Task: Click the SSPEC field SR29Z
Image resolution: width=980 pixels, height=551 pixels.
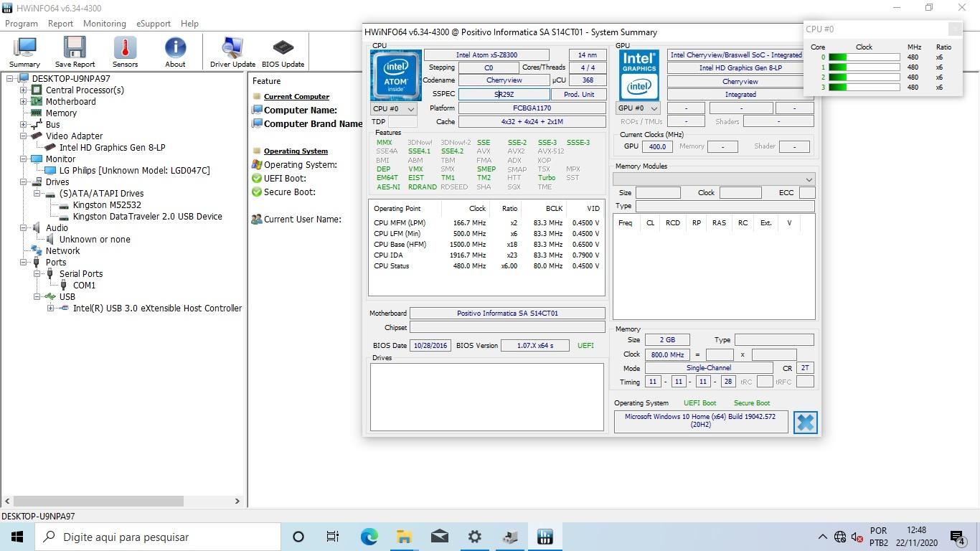Action: pos(504,94)
